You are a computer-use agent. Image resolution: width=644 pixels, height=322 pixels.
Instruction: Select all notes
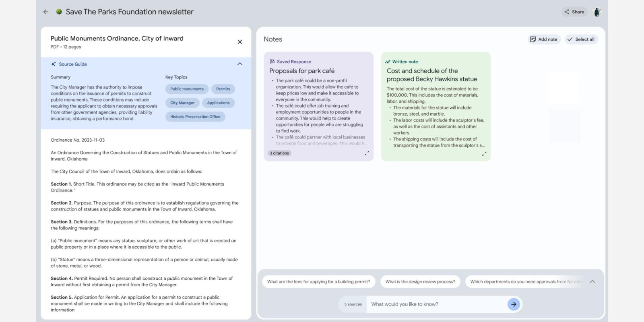point(581,39)
